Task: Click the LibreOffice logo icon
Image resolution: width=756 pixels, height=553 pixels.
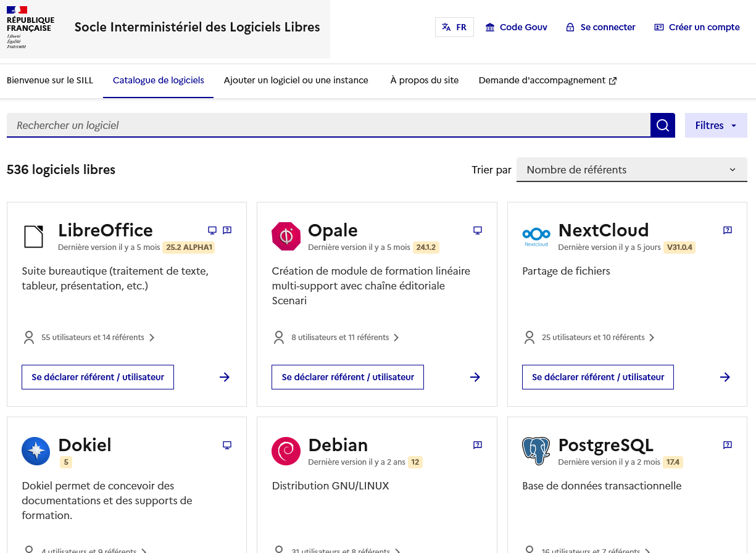Action: (34, 236)
